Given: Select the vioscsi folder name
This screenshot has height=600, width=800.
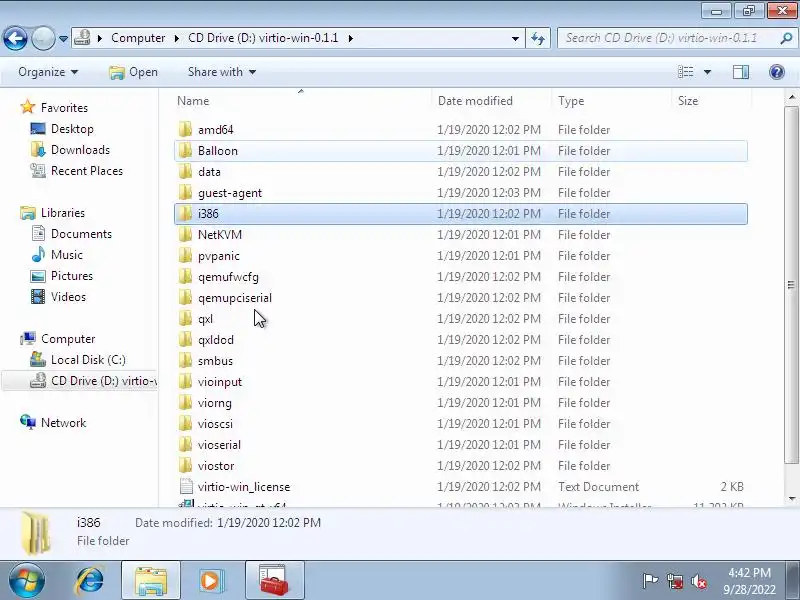Looking at the screenshot, I should 215,423.
